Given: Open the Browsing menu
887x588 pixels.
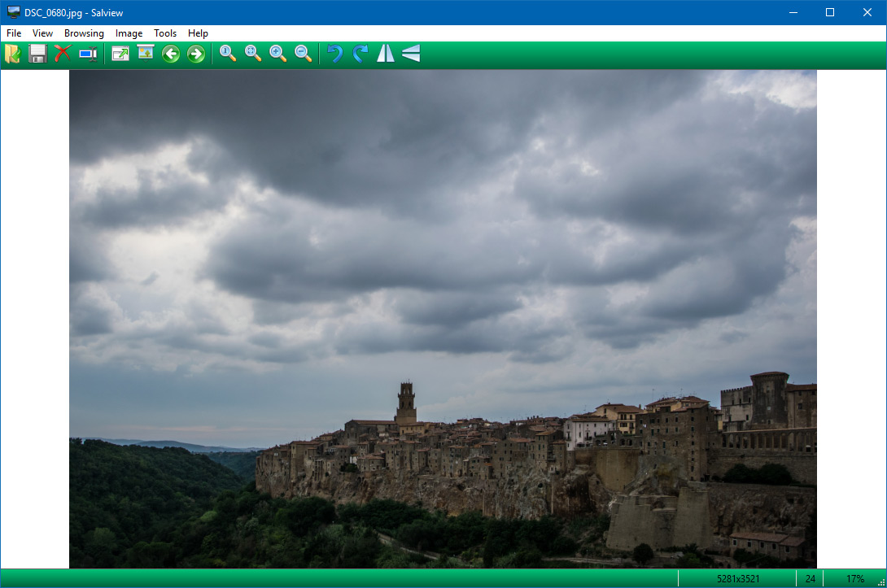Looking at the screenshot, I should pyautogui.click(x=84, y=33).
